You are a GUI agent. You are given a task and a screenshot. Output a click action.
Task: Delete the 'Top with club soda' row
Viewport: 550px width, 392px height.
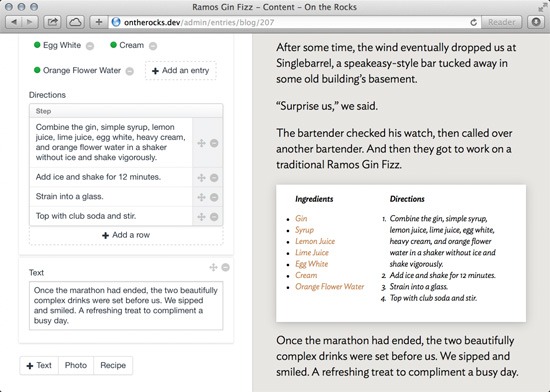pyautogui.click(x=214, y=217)
